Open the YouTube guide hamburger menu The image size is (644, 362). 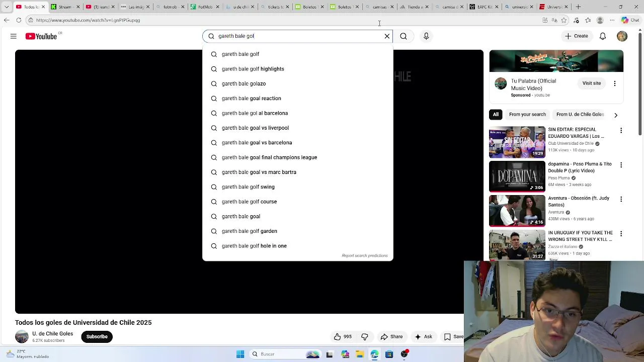tap(14, 36)
